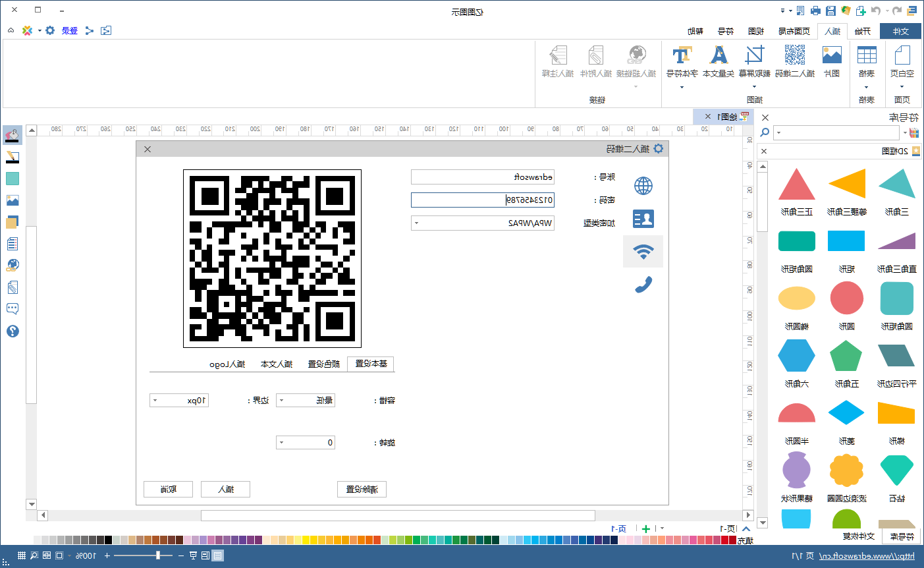Open the Fill paint bucket panel
The image size is (924, 568).
(12, 135)
